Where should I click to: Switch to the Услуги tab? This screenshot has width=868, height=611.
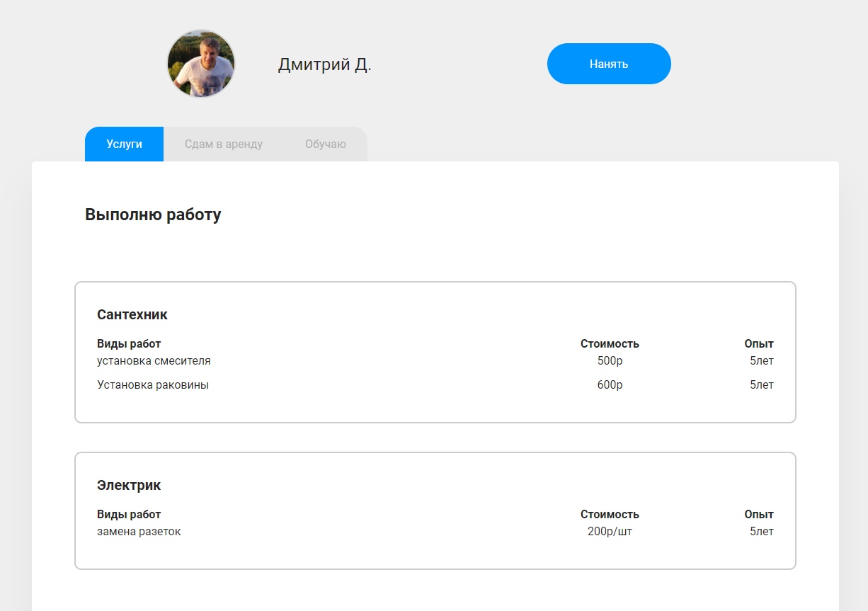tap(125, 144)
